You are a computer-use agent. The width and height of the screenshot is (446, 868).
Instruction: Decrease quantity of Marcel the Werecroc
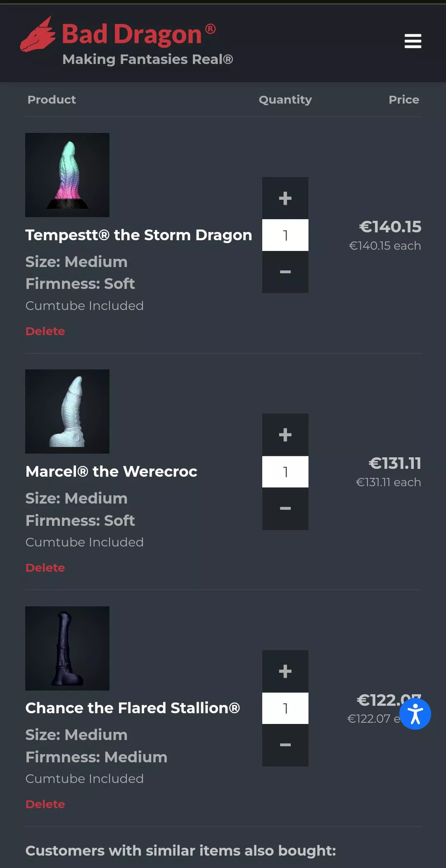[x=285, y=509]
